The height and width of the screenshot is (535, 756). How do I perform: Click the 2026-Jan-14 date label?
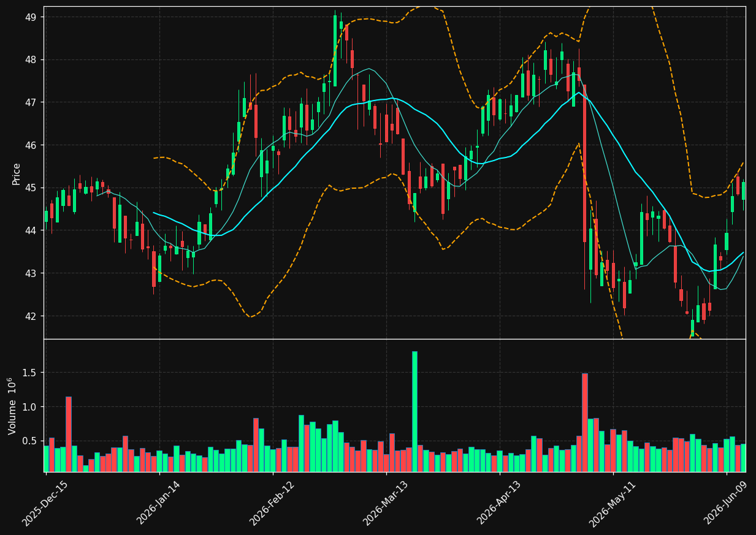pos(158,503)
